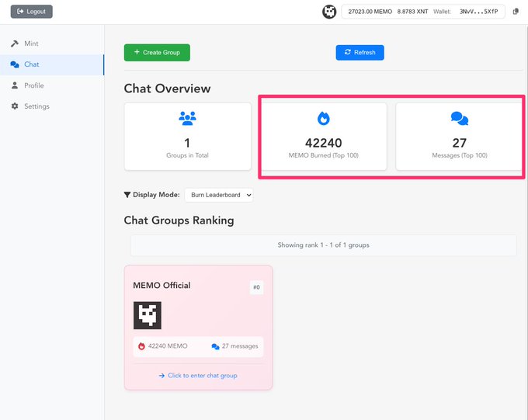Select Chat in the sidebar

[31, 64]
